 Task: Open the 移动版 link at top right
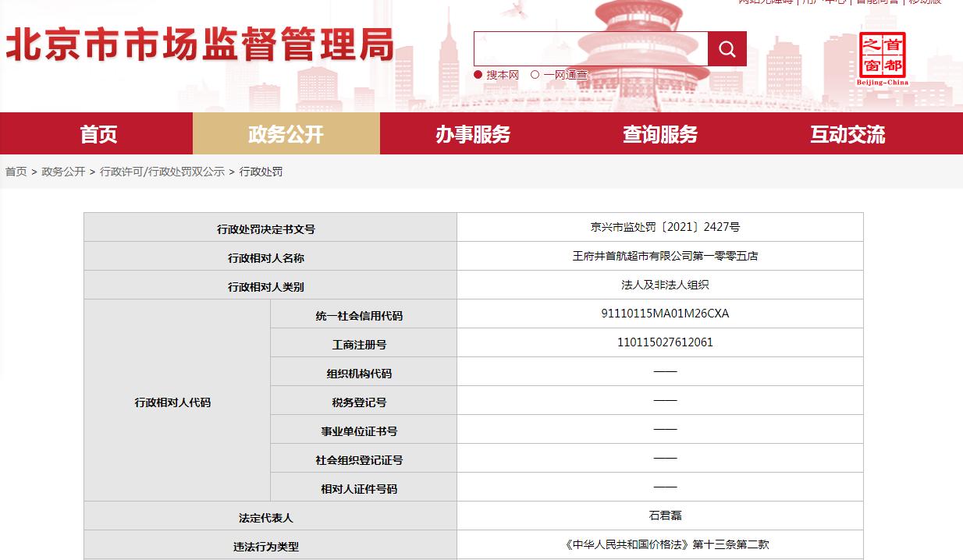click(924, 4)
